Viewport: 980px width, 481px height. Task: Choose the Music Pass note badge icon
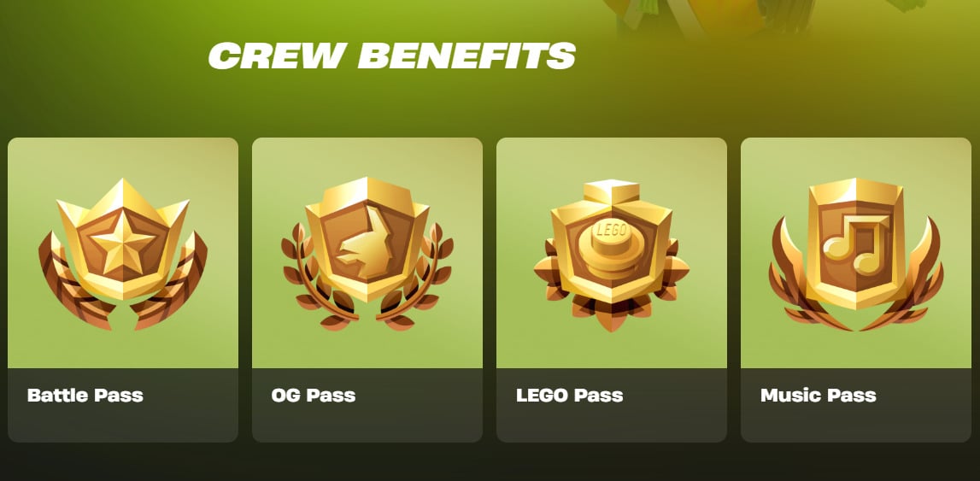[855, 253]
